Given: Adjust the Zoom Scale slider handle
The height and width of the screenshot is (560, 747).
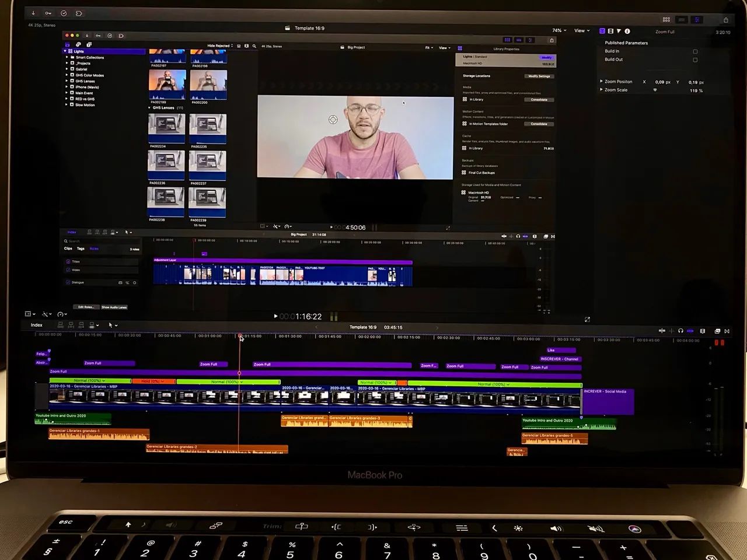Looking at the screenshot, I should pyautogui.click(x=655, y=90).
